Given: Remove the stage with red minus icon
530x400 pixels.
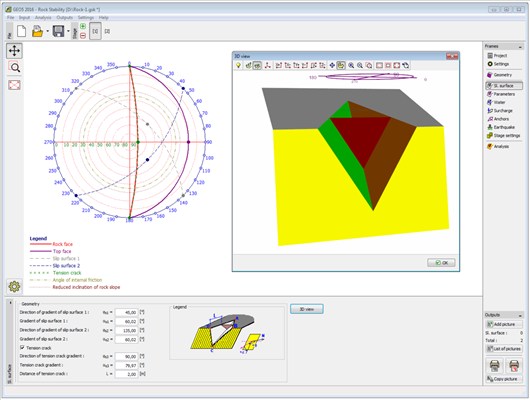Looking at the screenshot, I should (83, 35).
